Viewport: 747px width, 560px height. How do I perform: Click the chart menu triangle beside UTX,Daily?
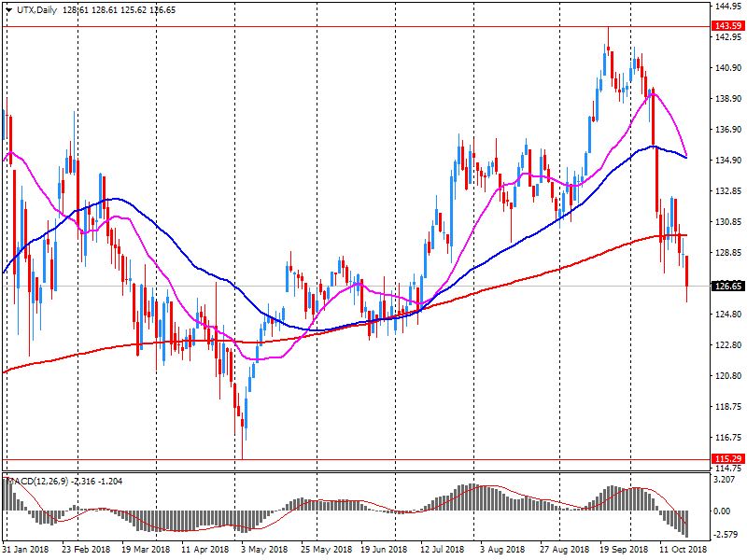click(8, 10)
